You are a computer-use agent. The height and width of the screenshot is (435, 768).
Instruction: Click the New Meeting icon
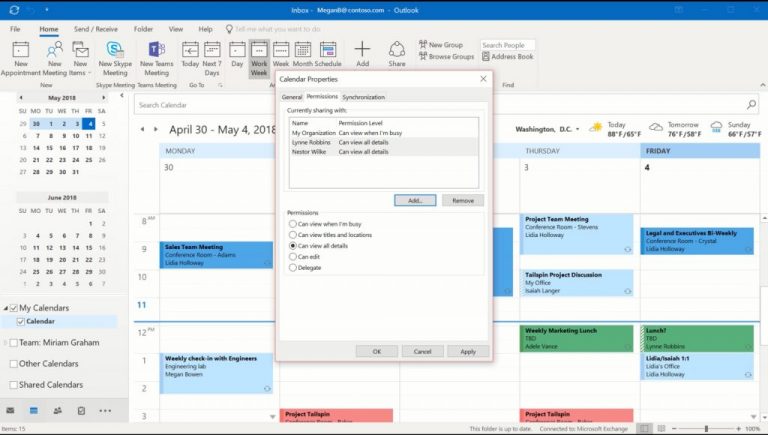pyautogui.click(x=54, y=50)
